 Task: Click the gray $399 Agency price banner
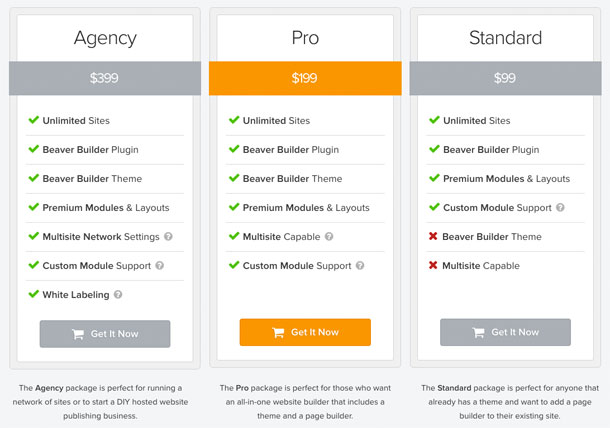click(x=105, y=78)
